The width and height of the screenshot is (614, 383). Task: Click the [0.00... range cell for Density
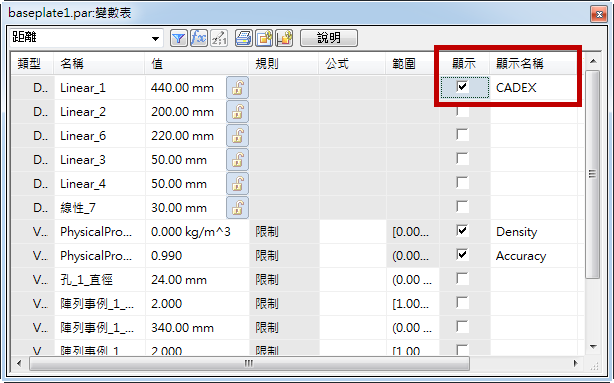pos(413,231)
